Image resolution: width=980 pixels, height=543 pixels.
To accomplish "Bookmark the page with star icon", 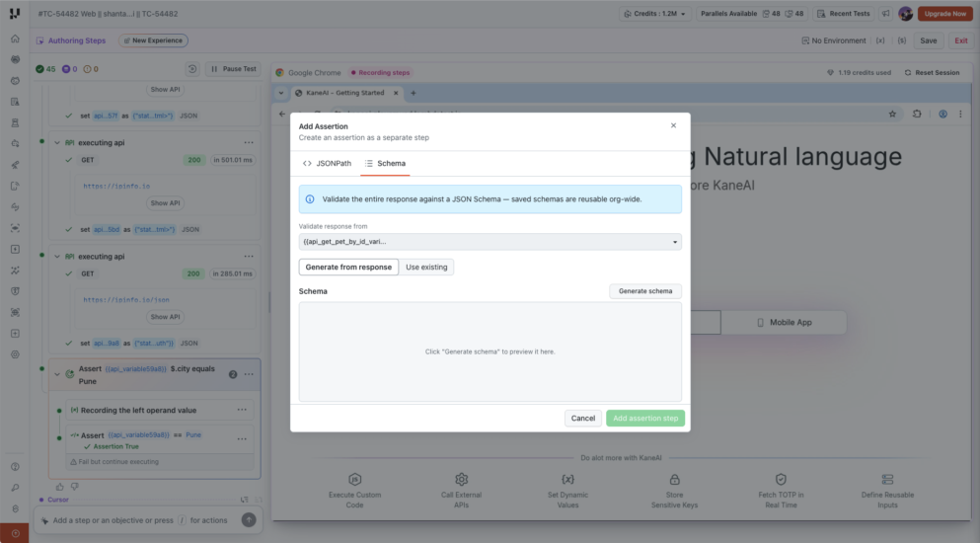I will tap(892, 114).
